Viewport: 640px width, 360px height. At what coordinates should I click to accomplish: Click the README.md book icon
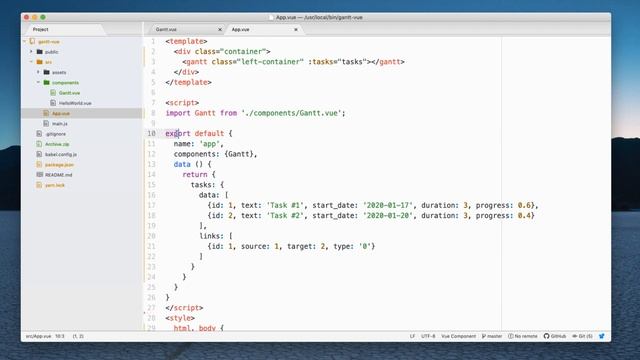coord(39,175)
